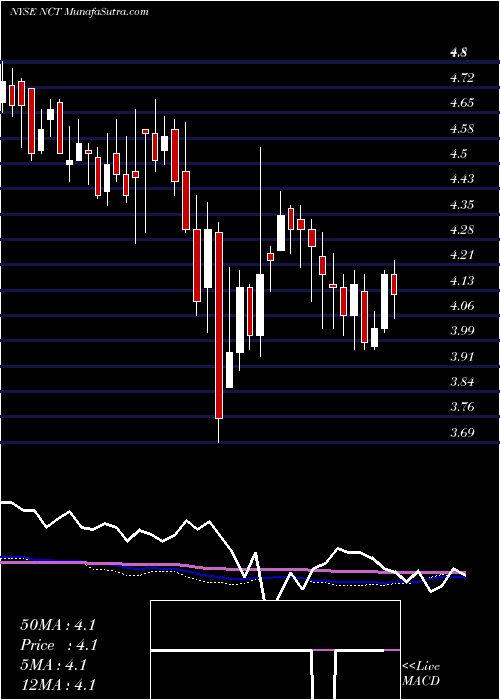500x700 pixels.
Task: Select the 3.69 price axis label
Action: pos(462,433)
